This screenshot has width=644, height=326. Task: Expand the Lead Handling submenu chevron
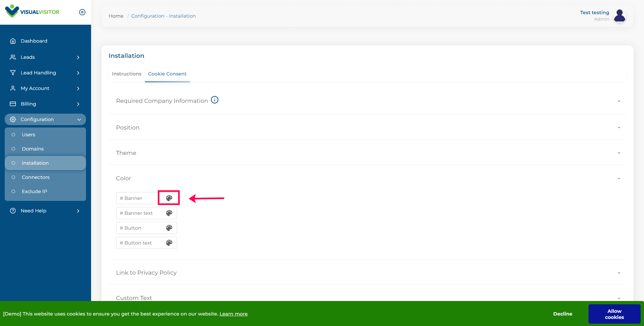click(78, 73)
